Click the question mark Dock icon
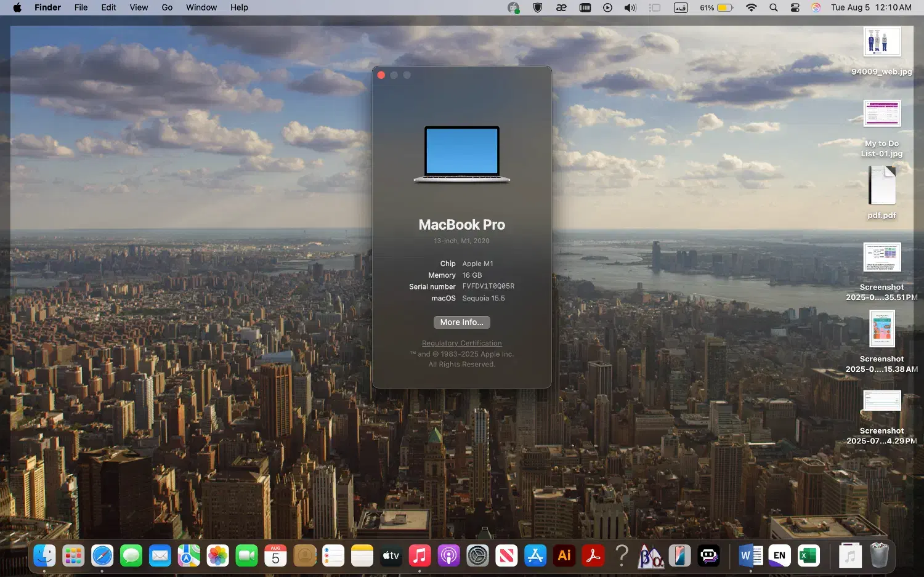The height and width of the screenshot is (577, 924). tap(622, 556)
